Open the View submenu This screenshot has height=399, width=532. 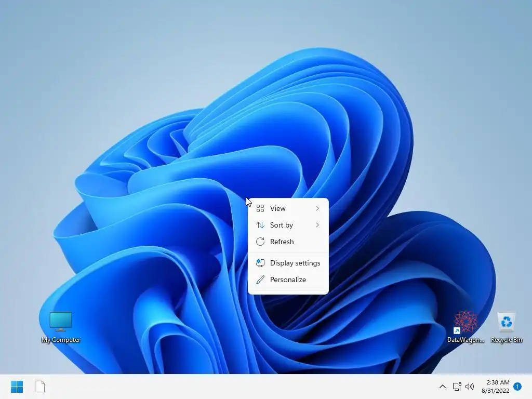pos(288,208)
